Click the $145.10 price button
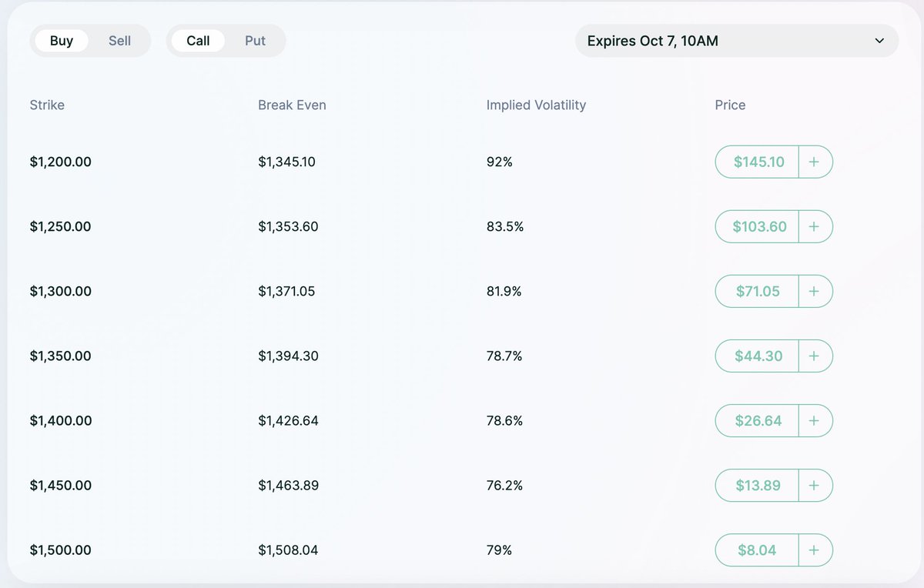Viewport: 924px width, 588px height. [758, 162]
